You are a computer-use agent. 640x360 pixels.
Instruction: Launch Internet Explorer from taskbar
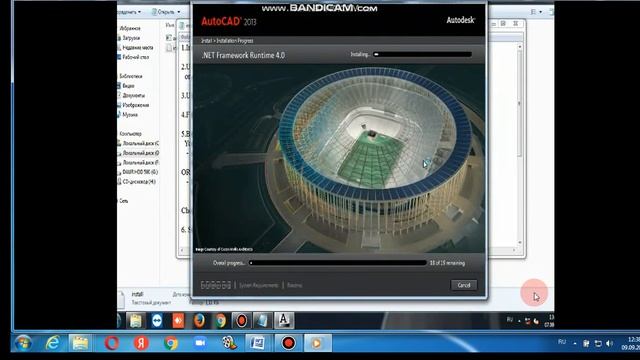[53, 343]
